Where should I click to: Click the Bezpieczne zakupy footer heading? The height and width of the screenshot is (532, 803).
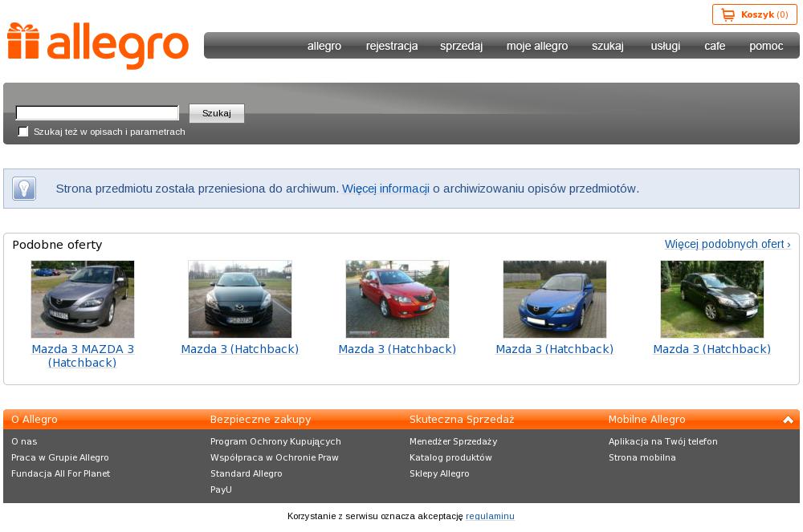pyautogui.click(x=261, y=420)
